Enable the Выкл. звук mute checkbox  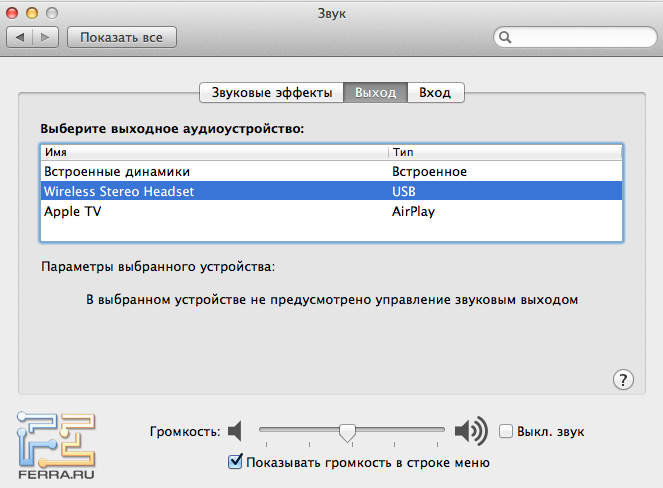(506, 431)
